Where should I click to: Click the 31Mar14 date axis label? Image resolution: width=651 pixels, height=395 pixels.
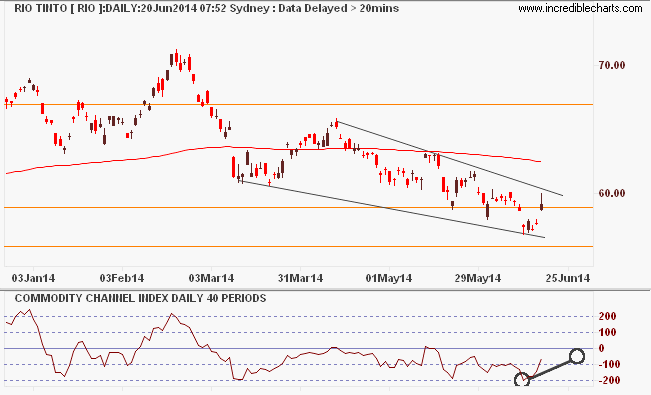point(300,278)
